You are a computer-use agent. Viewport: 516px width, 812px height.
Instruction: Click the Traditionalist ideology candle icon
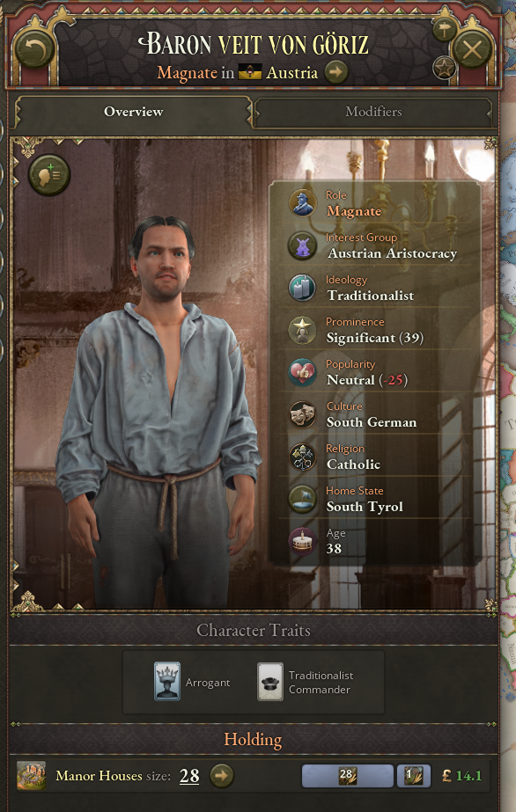(302, 288)
